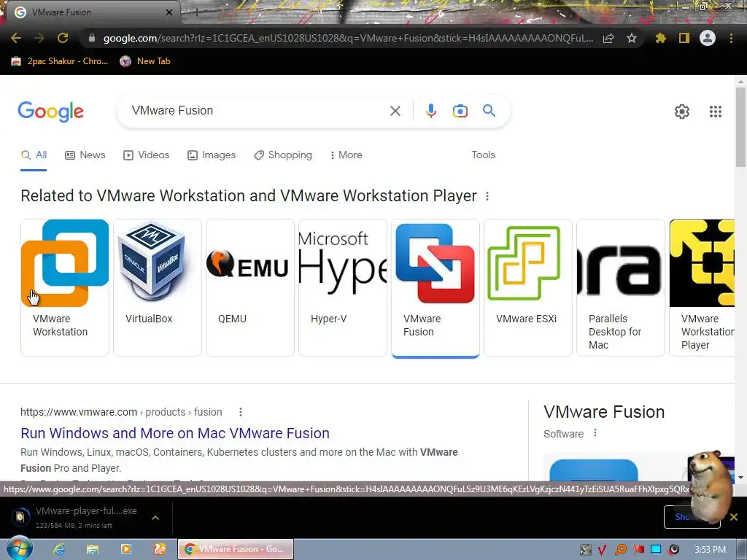Open options beside the Related to heading
This screenshot has height=560, width=747.
[487, 195]
